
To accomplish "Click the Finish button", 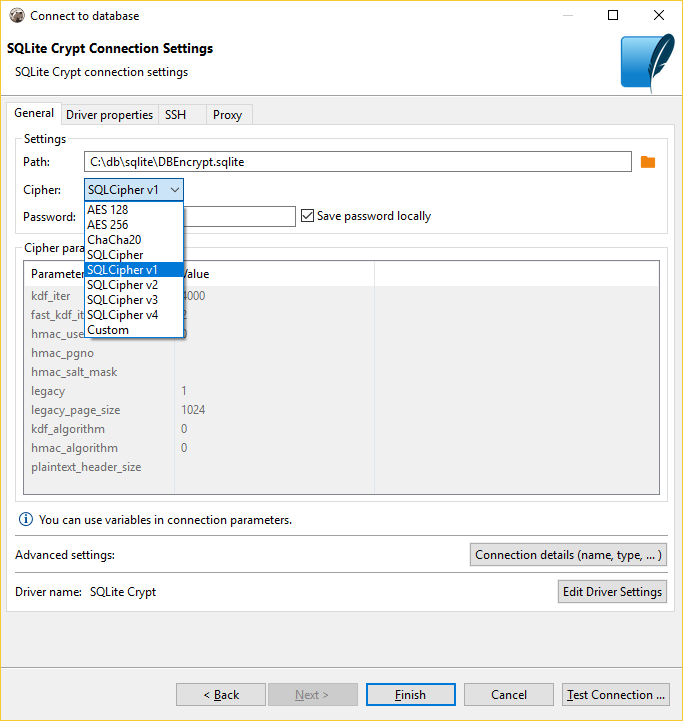I will coord(410,694).
